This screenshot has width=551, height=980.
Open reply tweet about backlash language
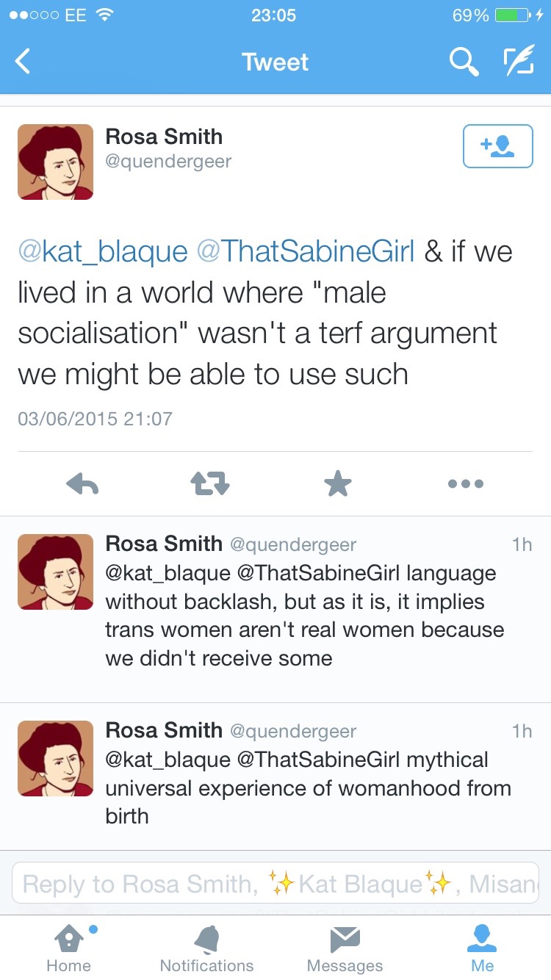coord(305,616)
